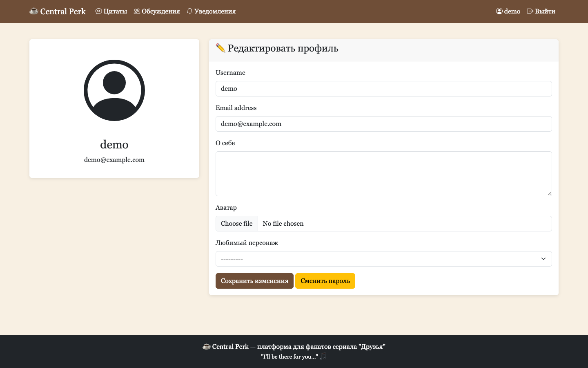
Task: Click the Username label
Action: click(230, 73)
